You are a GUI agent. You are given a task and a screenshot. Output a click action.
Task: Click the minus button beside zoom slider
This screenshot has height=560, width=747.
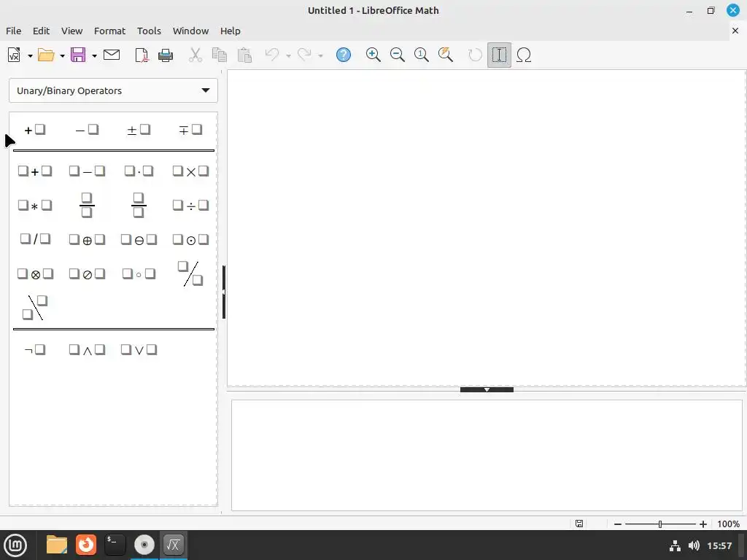point(618,524)
